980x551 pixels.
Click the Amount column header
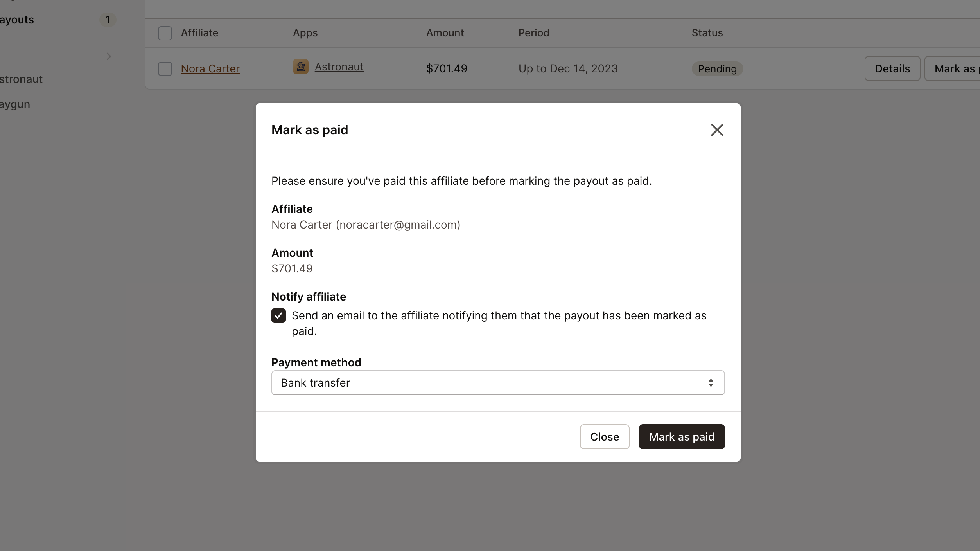[445, 33]
